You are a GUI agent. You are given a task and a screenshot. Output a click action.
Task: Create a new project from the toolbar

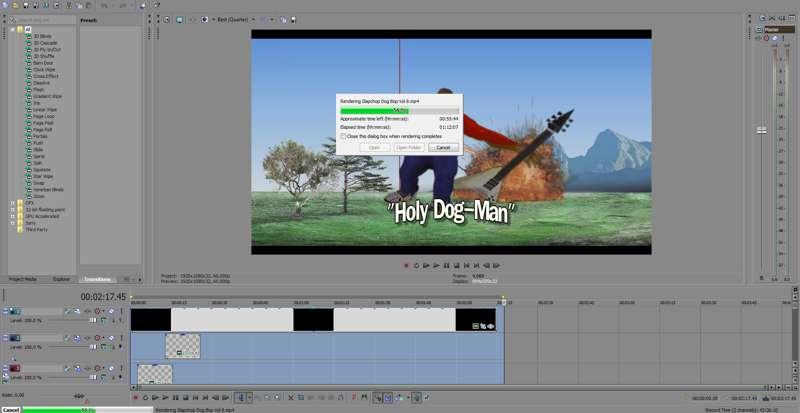pos(5,5)
